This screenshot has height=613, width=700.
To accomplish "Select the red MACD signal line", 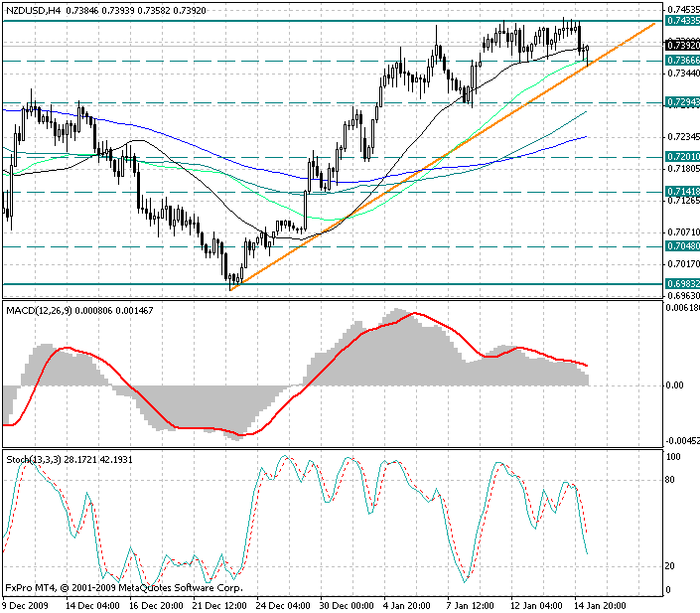I will tap(417, 314).
